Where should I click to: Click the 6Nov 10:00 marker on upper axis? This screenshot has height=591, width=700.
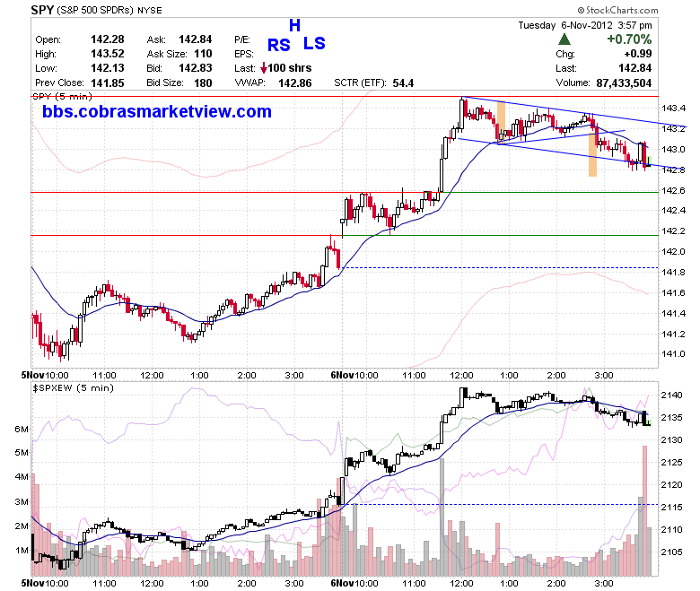354,375
